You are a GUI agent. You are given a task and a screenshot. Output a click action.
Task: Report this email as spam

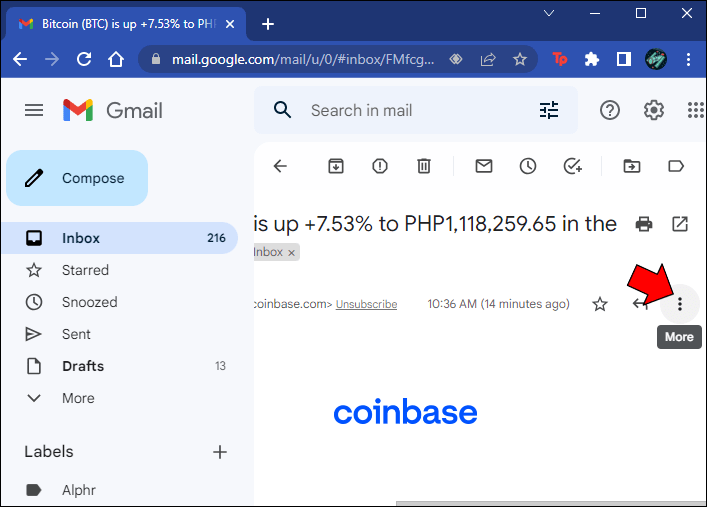click(x=380, y=166)
